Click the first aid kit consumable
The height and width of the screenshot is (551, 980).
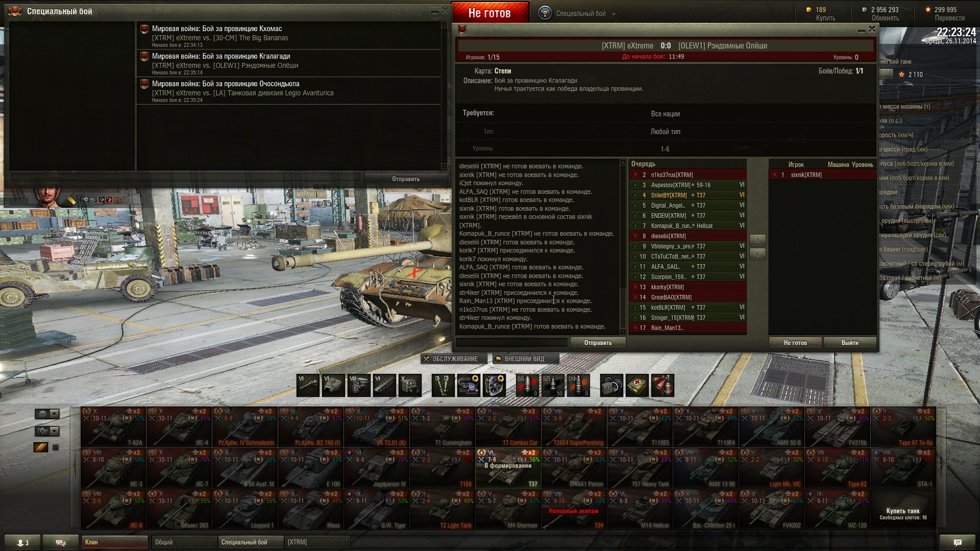tap(637, 385)
